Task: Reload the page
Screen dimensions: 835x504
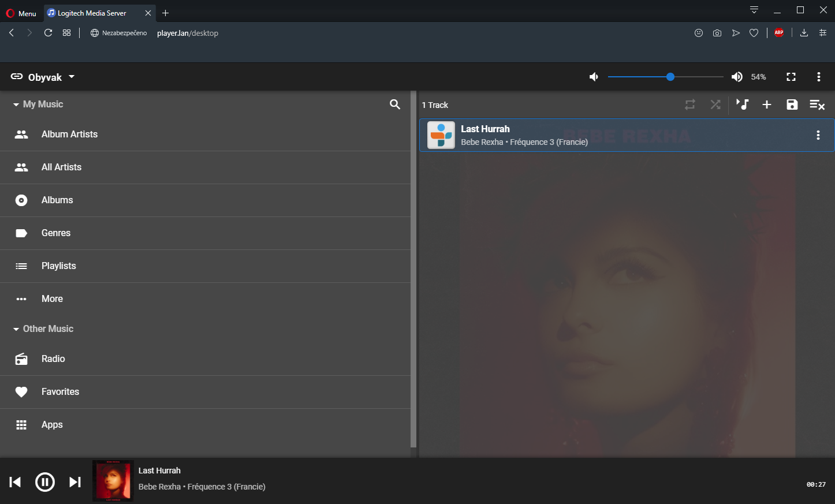Action: tap(49, 33)
